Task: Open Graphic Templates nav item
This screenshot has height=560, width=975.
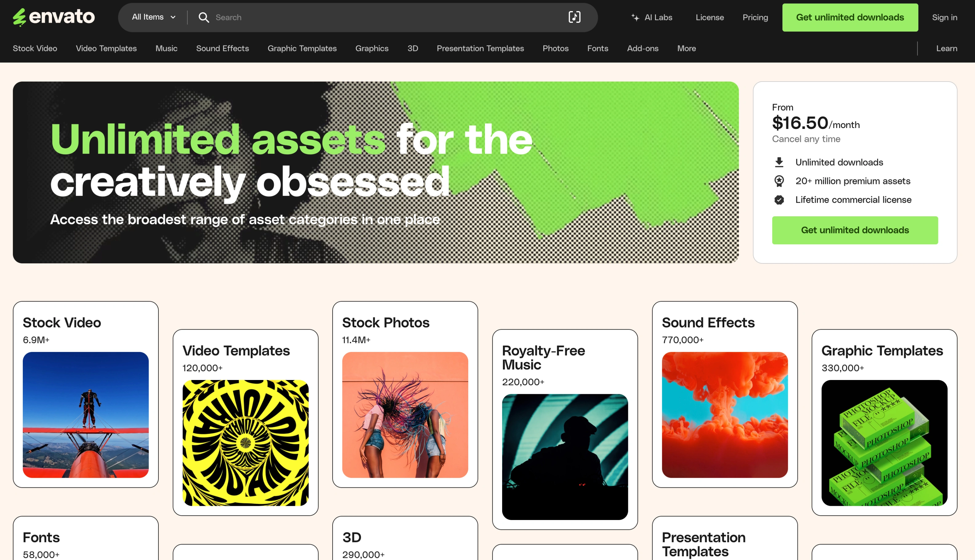Action: [302, 49]
